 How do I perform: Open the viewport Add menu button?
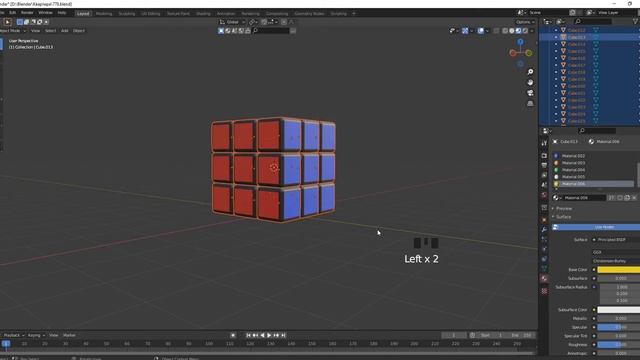[64, 31]
